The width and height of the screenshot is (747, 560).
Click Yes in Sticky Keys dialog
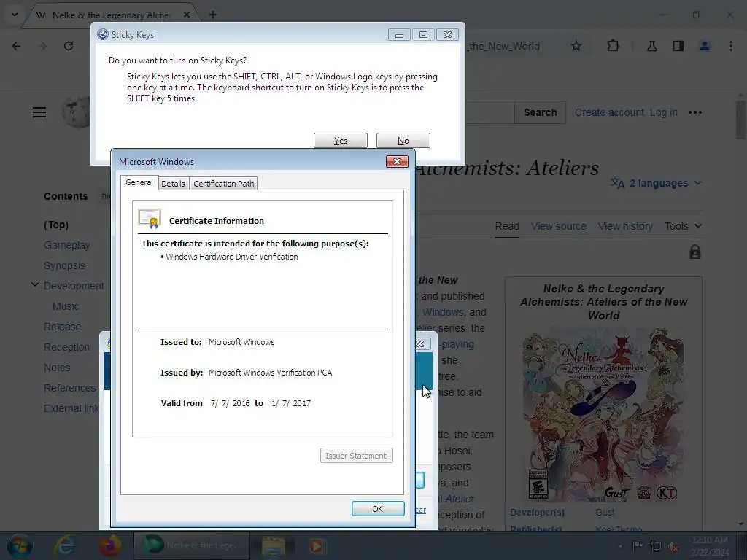[340, 141]
